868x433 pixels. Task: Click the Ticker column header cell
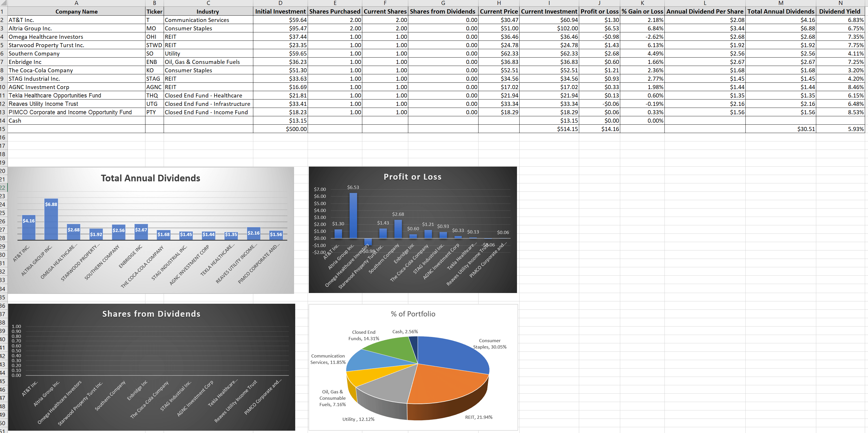coord(154,12)
